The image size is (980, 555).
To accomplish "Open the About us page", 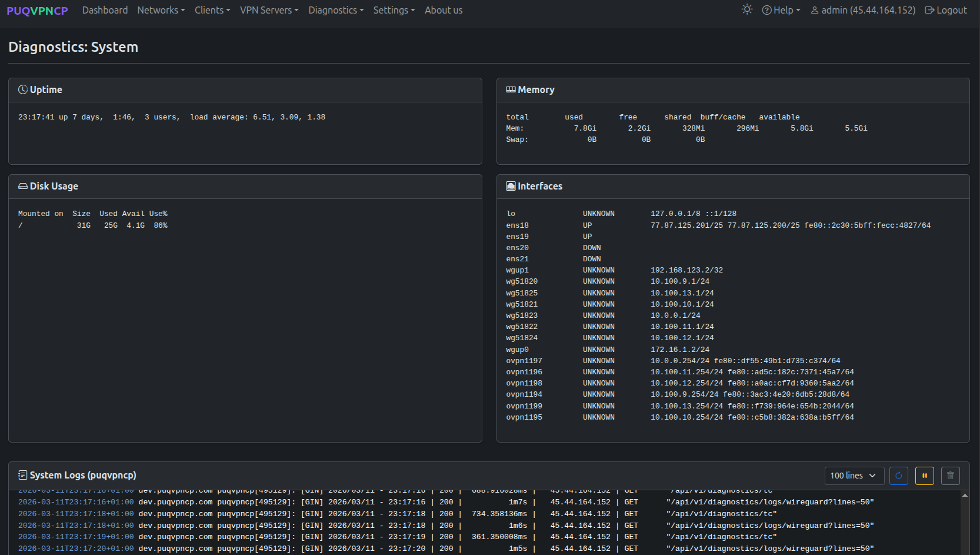I will click(x=444, y=10).
